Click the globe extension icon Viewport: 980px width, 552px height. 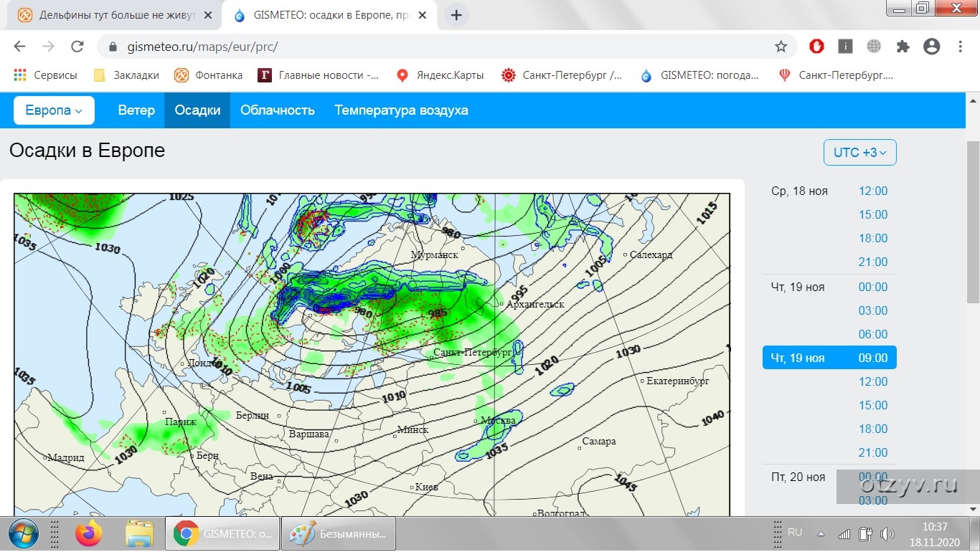point(874,47)
